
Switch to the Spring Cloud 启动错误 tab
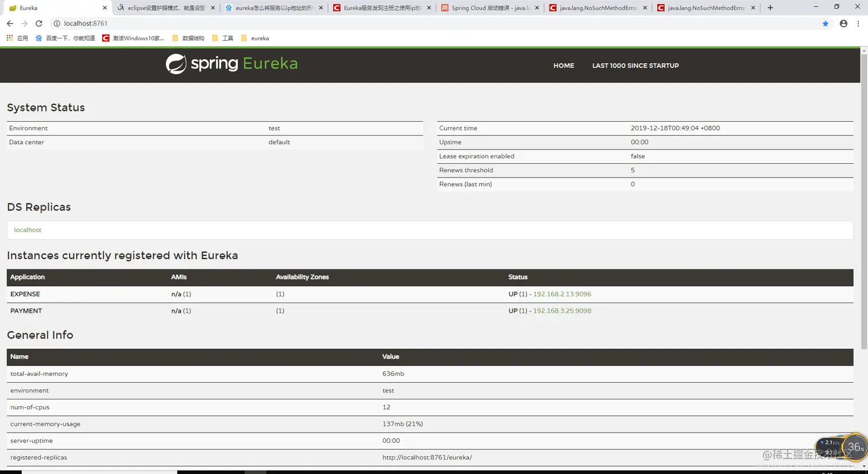490,8
